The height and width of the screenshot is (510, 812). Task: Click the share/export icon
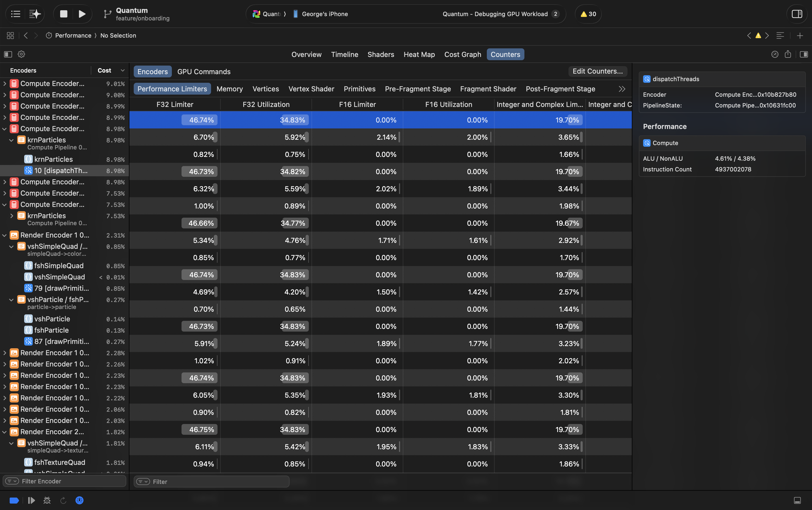tap(788, 54)
